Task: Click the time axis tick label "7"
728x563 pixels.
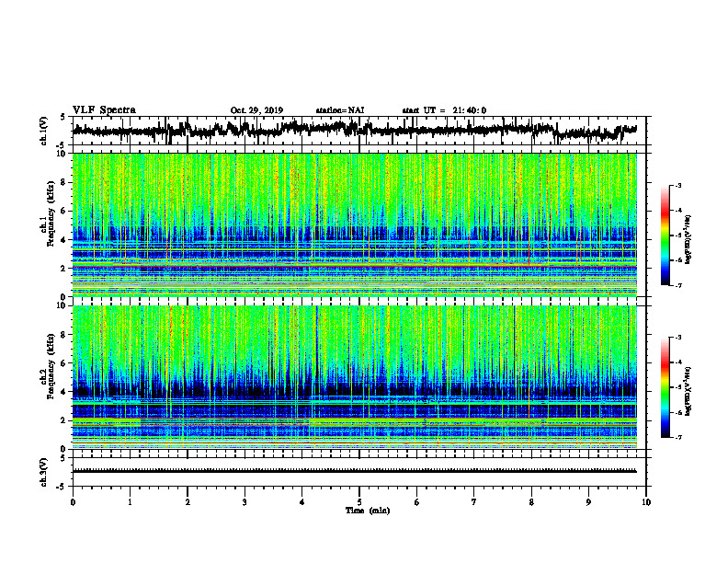Action: tap(474, 502)
